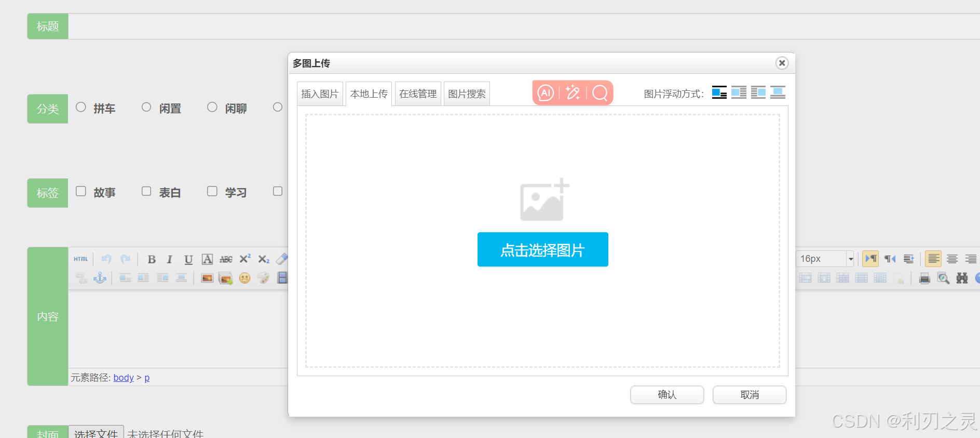The height and width of the screenshot is (438, 980).
Task: Open the emoticon smiley picker
Action: click(x=244, y=278)
